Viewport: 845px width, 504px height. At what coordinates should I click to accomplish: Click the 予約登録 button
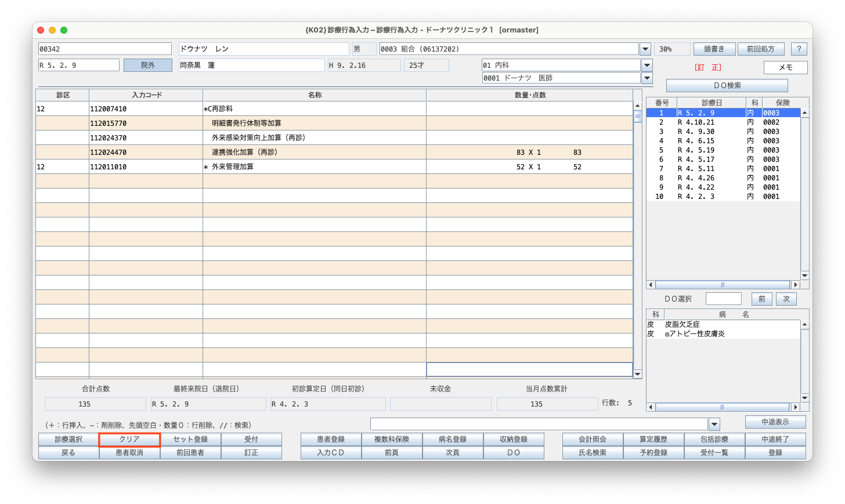click(x=653, y=453)
